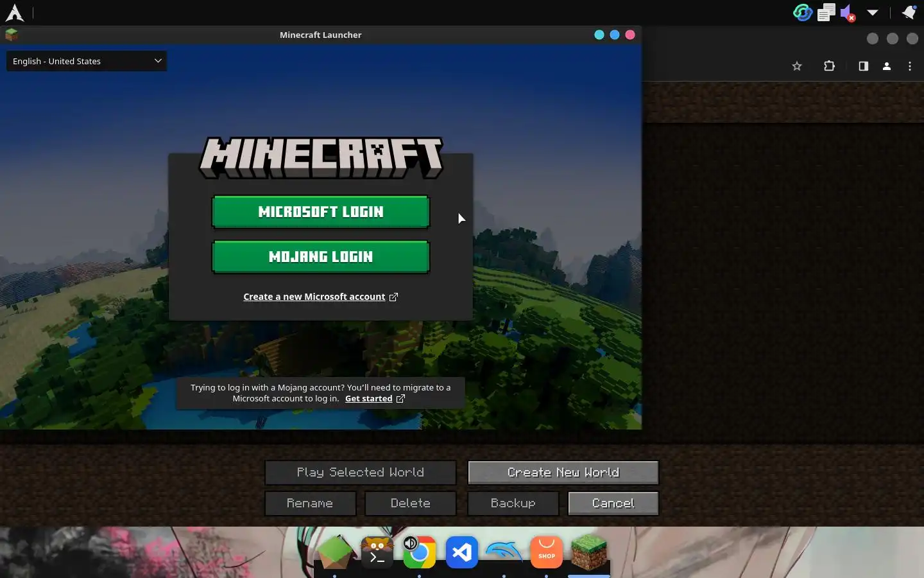Open the orange SHOP dock icon
The height and width of the screenshot is (578, 924).
pyautogui.click(x=547, y=552)
